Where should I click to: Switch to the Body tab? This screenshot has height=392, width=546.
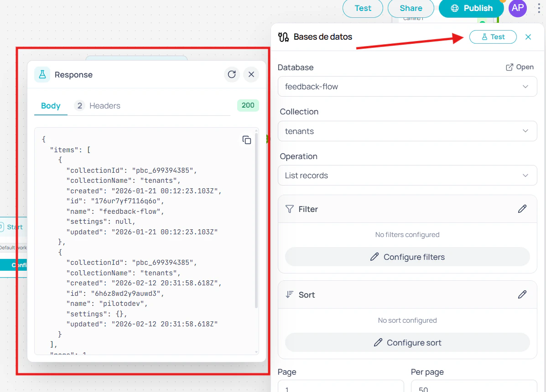pos(51,106)
